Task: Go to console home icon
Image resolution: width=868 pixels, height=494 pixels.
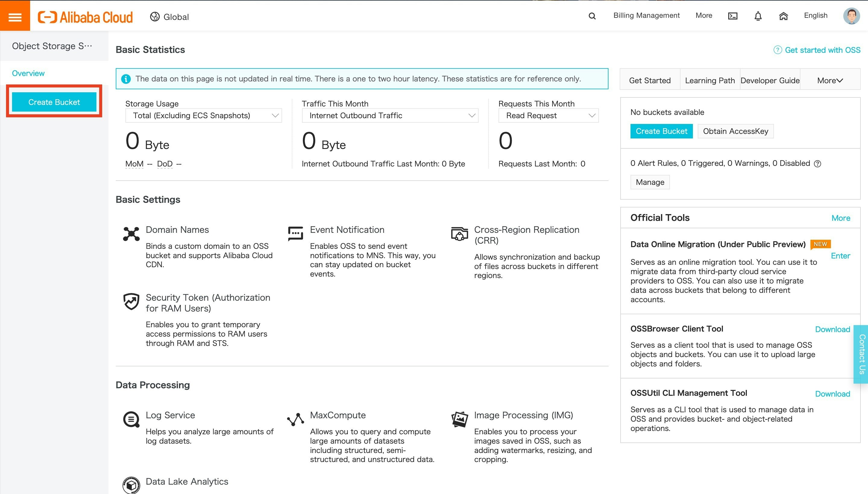Action: click(783, 16)
